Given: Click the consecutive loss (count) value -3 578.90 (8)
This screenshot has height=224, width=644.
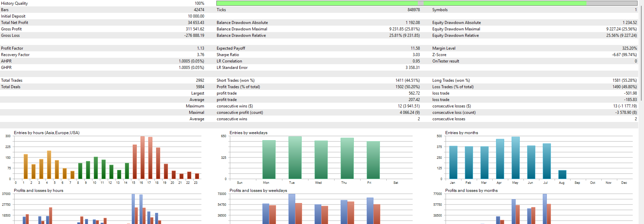Looking at the screenshot, I should pyautogui.click(x=626, y=113).
